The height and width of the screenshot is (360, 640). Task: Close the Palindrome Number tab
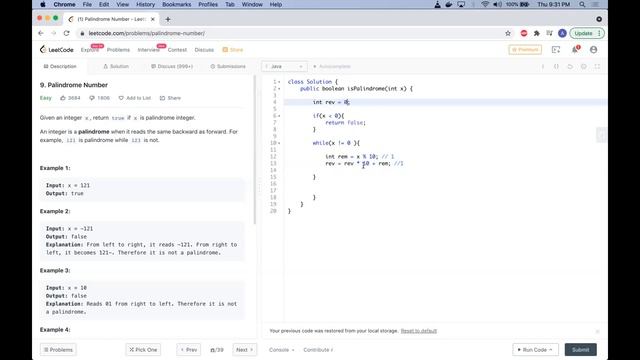153,19
